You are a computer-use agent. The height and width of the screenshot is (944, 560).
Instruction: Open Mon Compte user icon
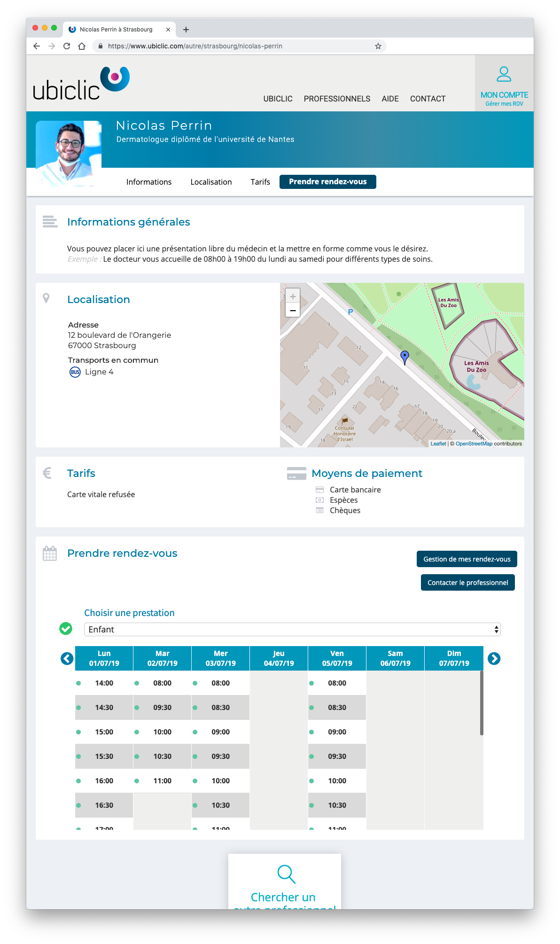[504, 74]
